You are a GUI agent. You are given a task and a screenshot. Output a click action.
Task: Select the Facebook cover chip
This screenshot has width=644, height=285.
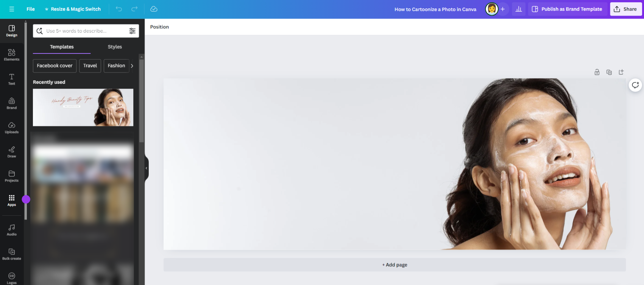55,66
